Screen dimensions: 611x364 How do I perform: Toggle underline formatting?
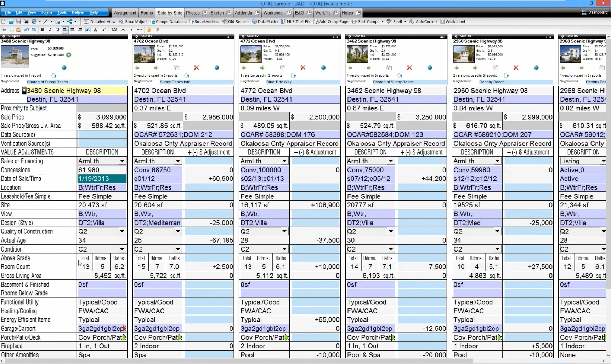(57, 30)
